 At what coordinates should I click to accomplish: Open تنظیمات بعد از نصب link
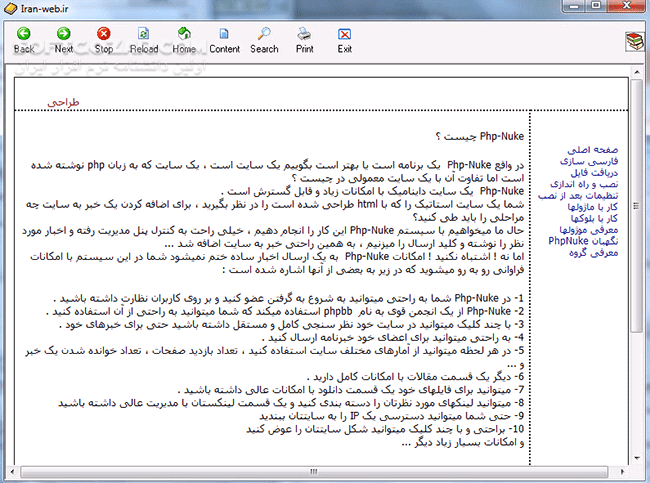pos(580,194)
